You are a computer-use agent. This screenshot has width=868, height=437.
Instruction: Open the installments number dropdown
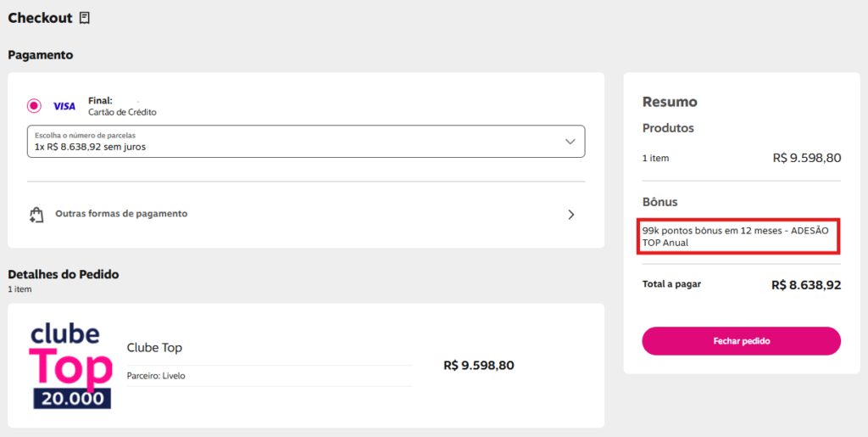click(x=306, y=141)
